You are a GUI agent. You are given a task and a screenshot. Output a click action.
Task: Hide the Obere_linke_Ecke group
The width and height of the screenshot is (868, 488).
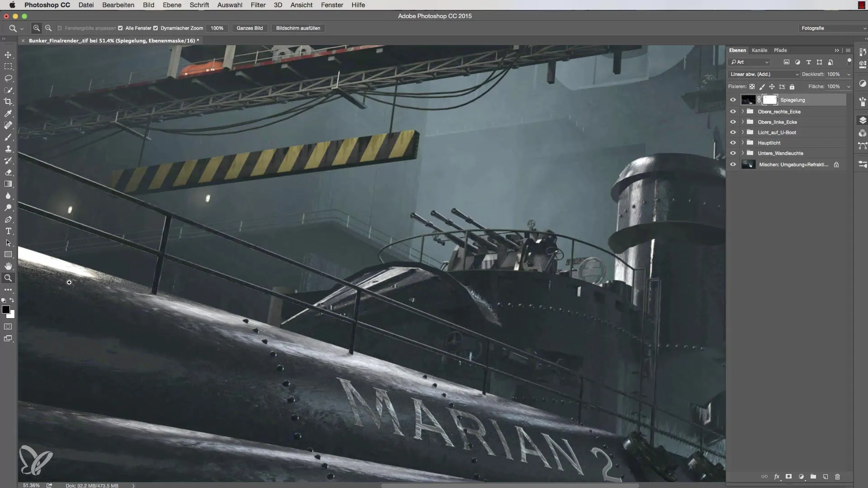tap(733, 122)
